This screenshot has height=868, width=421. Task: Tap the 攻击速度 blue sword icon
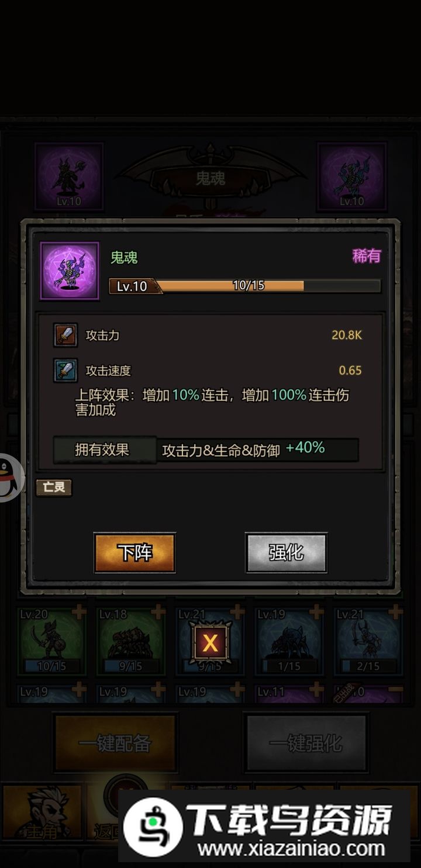click(x=65, y=371)
